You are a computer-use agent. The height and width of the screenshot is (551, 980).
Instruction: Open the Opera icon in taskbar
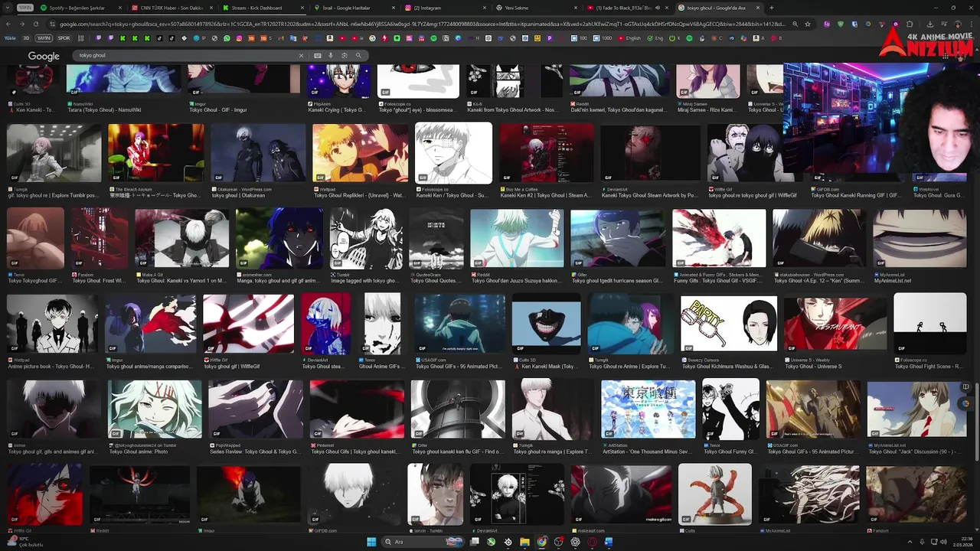click(x=592, y=542)
